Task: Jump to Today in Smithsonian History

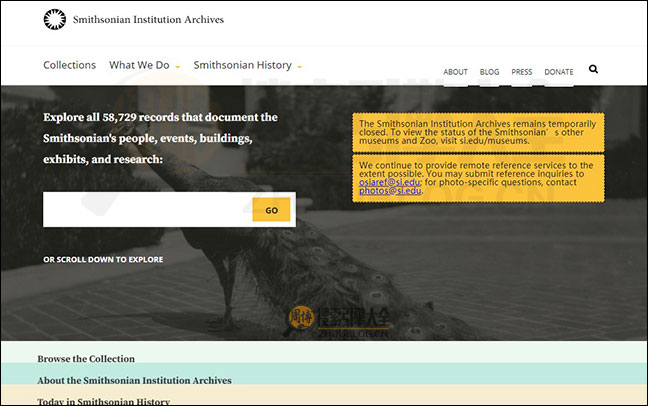Action: tap(103, 400)
